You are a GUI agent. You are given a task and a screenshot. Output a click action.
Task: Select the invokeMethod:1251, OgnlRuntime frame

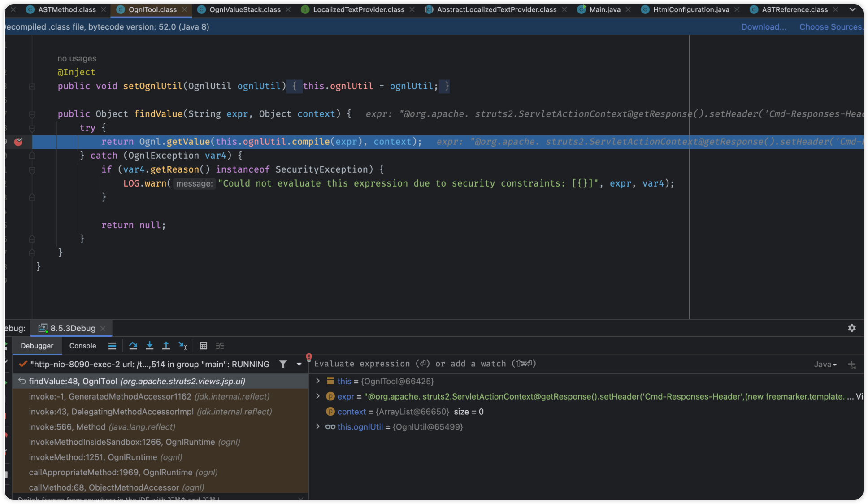point(160,457)
